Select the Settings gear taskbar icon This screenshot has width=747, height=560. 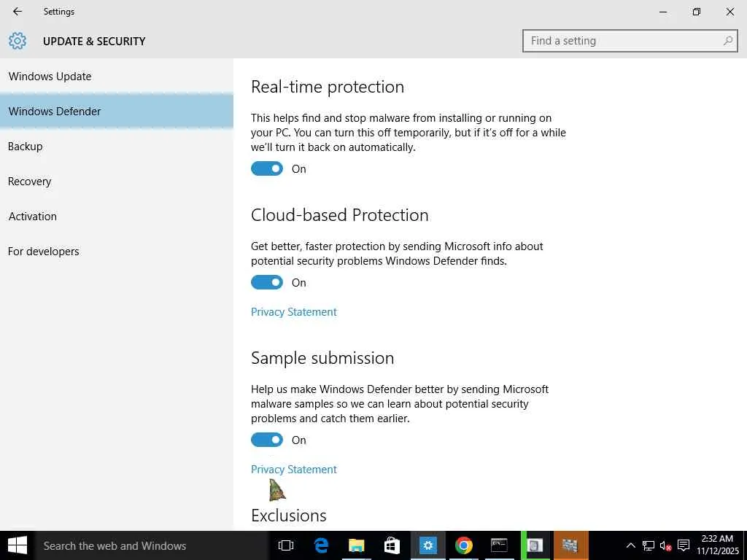(427, 545)
